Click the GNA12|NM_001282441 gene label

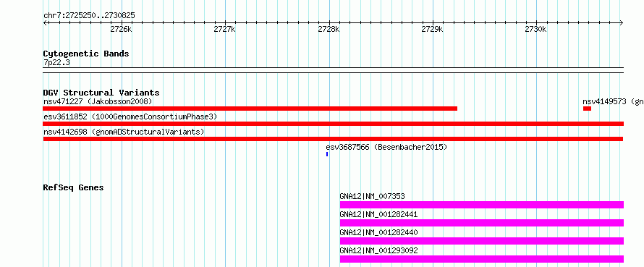tap(378, 214)
